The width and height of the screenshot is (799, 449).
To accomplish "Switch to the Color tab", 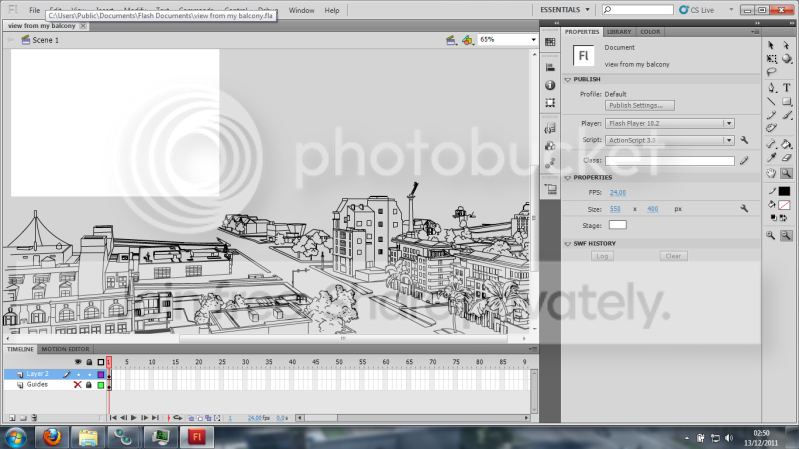I will tap(650, 32).
